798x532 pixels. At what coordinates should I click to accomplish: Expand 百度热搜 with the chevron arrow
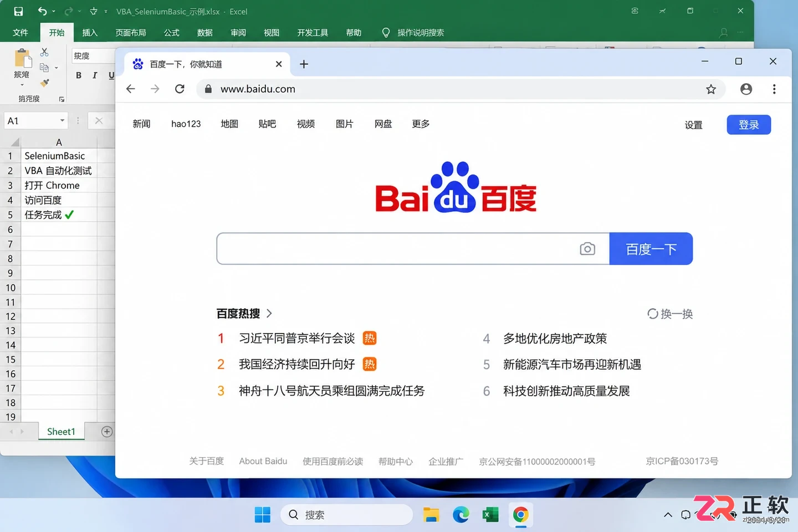[x=269, y=314]
